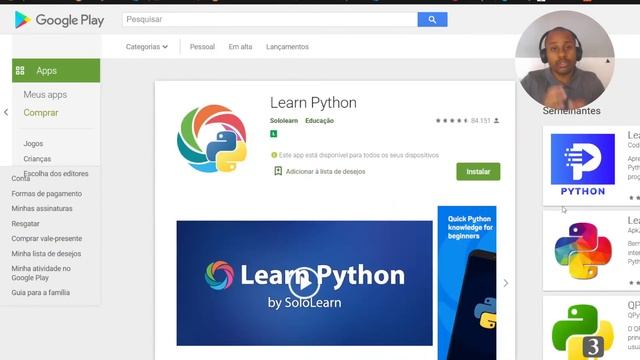
Task: Click the device availability info icon
Action: click(x=274, y=155)
